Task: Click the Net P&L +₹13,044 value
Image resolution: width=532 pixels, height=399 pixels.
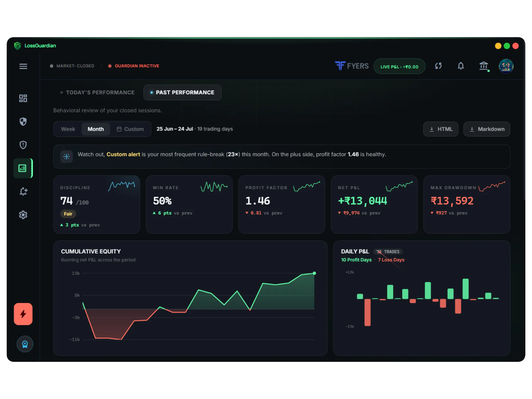Action: point(362,201)
